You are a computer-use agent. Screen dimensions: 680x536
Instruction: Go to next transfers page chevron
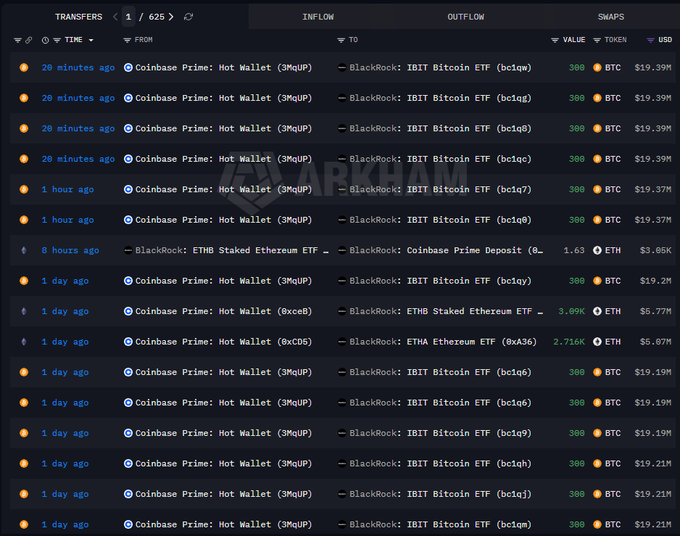(x=171, y=17)
